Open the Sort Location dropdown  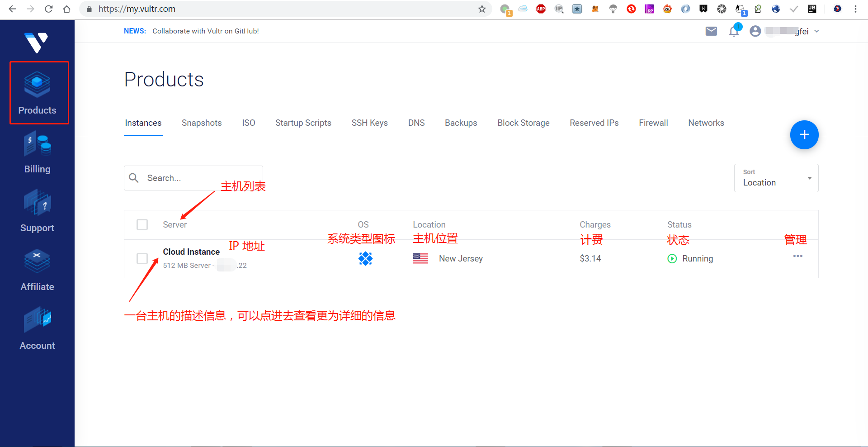(x=776, y=178)
